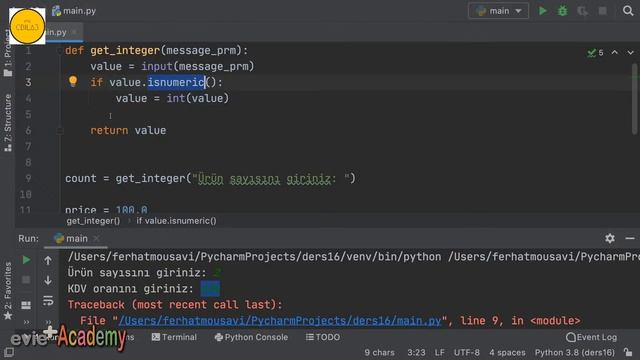The width and height of the screenshot is (640, 360).
Task: Rerun main using Run panel play icon
Action: [26, 260]
